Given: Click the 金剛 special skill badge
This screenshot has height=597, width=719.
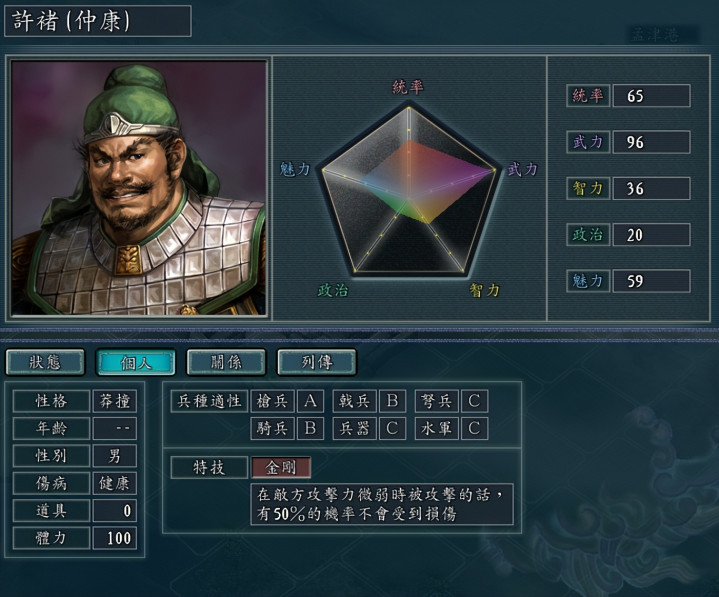Looking at the screenshot, I should [281, 467].
